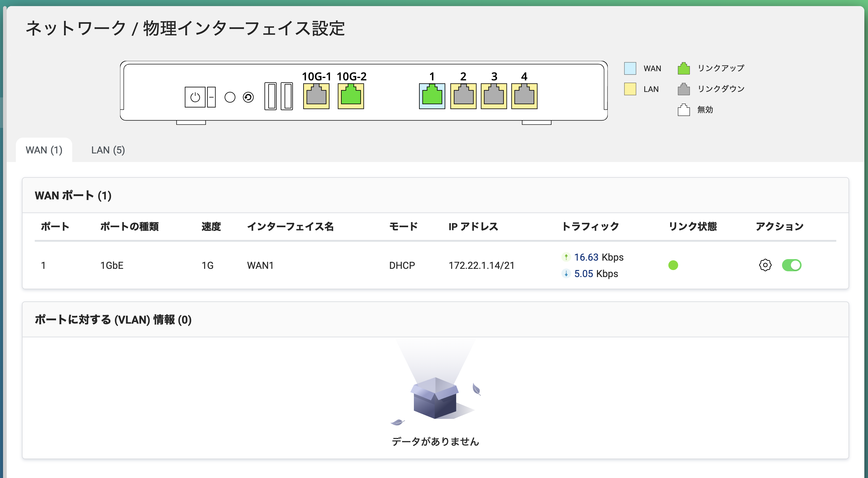Click the トラフィック column header

(590, 227)
